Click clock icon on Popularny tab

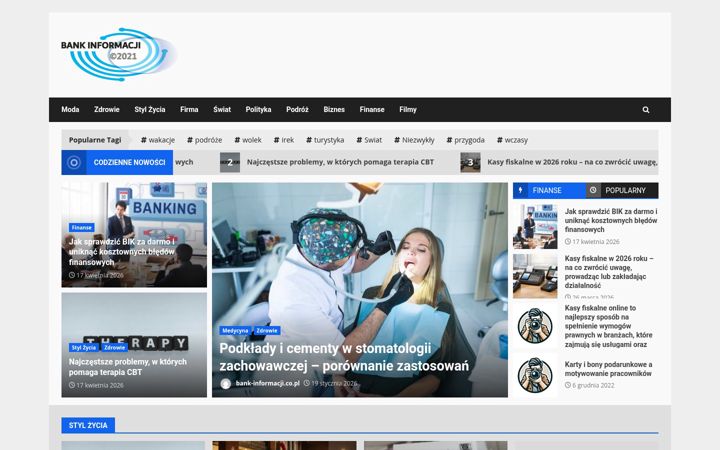point(593,190)
